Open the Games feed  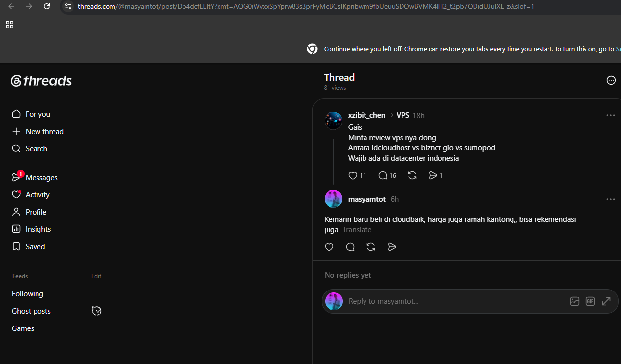click(23, 328)
